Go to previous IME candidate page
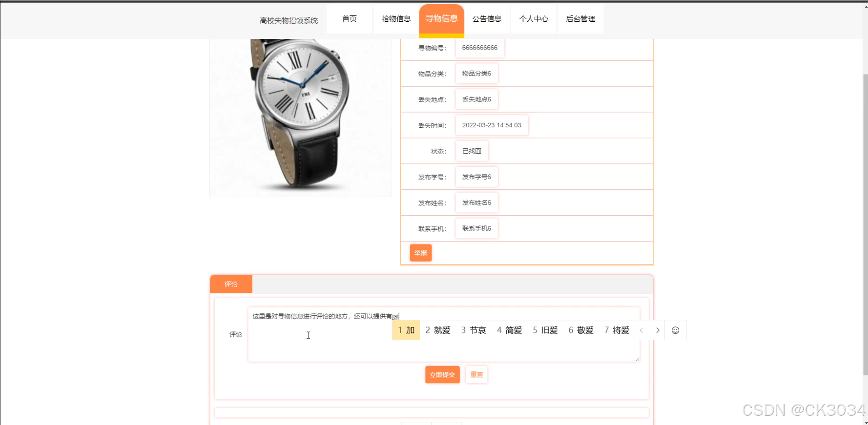The width and height of the screenshot is (868, 425). (642, 330)
